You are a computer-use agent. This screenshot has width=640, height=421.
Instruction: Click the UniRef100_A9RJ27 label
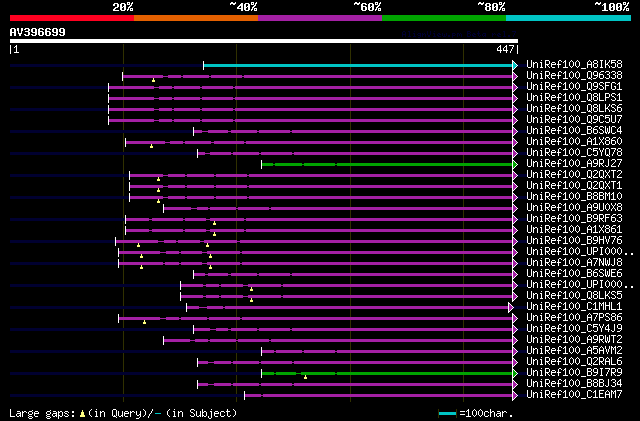[574, 164]
